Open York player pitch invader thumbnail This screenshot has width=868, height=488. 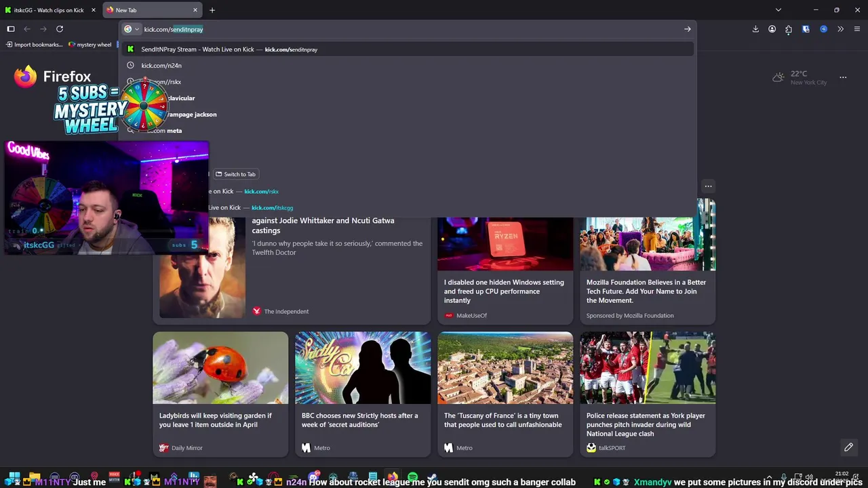coord(648,367)
